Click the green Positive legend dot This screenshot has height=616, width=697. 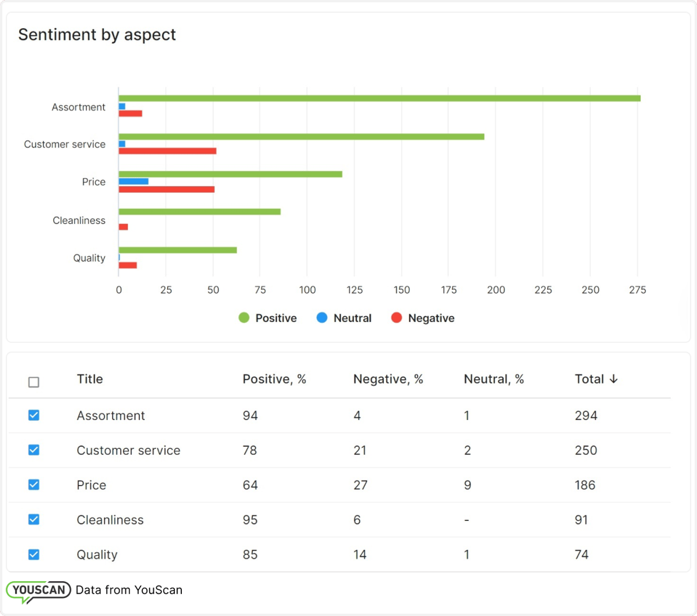244,318
